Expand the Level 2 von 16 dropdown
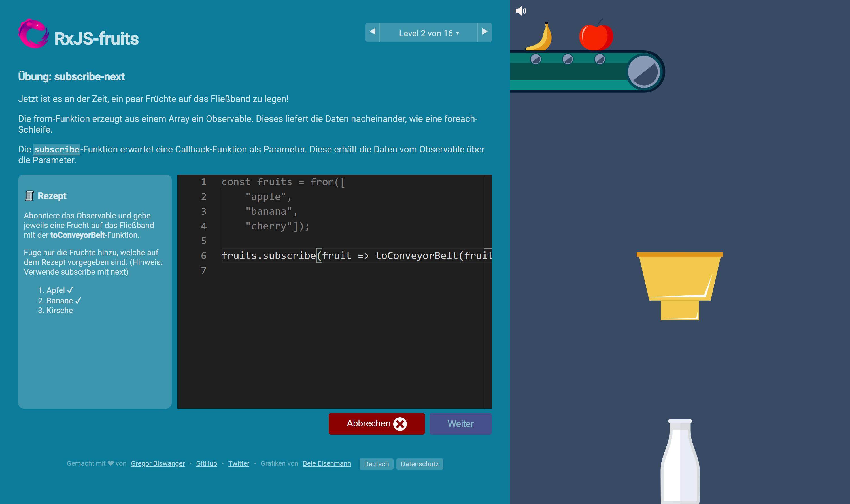Screen dimensions: 850x504 pyautogui.click(x=428, y=33)
